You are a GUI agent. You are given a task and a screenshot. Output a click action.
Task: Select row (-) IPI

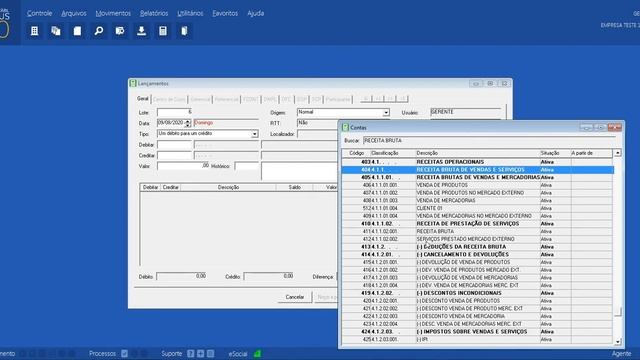478,340
